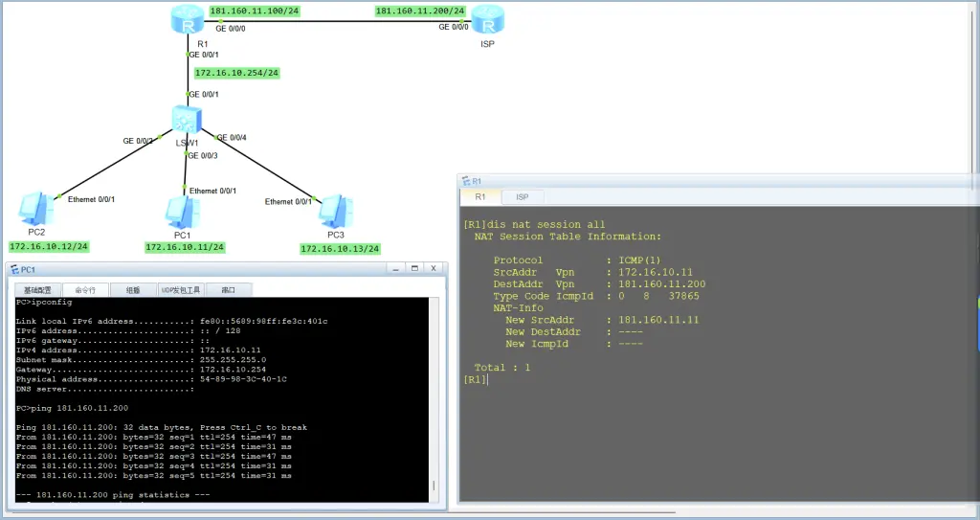Select the R1 console tab
980x520 pixels.
click(x=480, y=196)
